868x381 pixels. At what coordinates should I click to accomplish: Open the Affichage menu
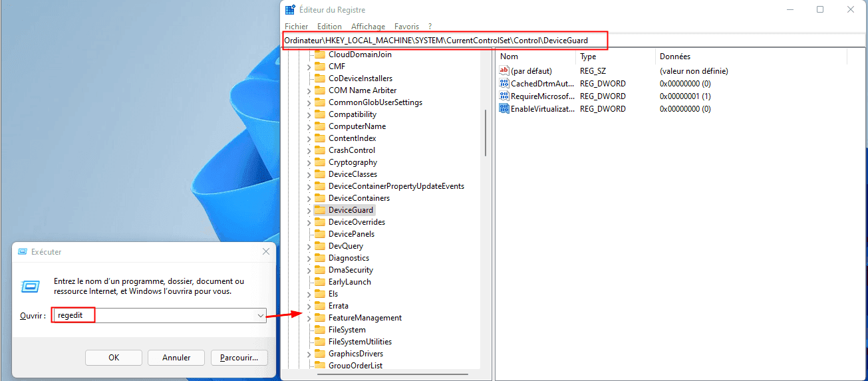coord(368,27)
